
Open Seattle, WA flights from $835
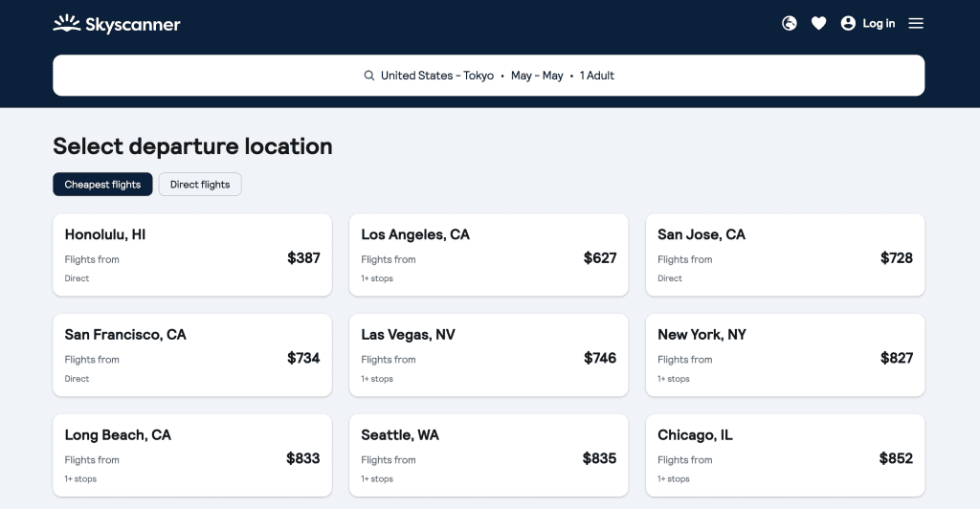pos(489,455)
